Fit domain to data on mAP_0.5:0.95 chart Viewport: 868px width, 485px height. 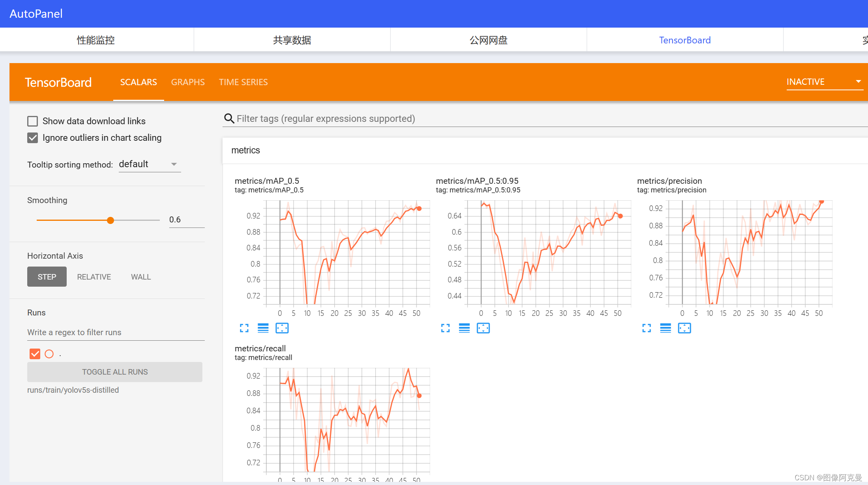(x=483, y=328)
